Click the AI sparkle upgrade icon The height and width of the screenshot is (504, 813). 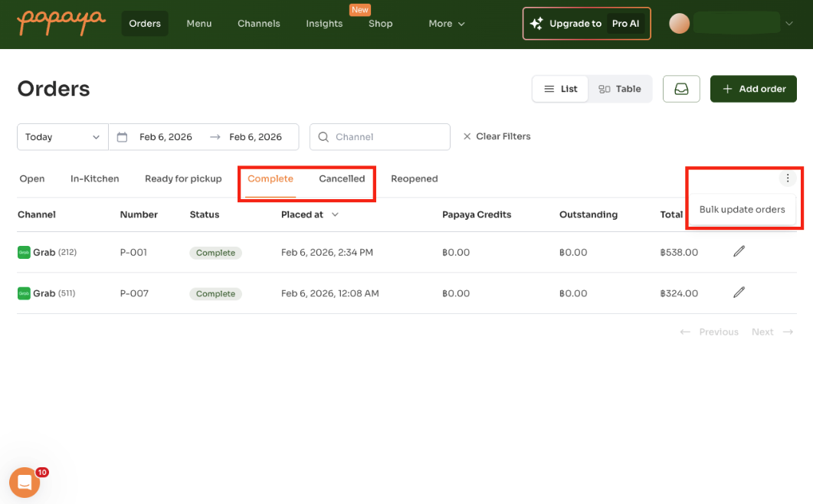pos(537,23)
